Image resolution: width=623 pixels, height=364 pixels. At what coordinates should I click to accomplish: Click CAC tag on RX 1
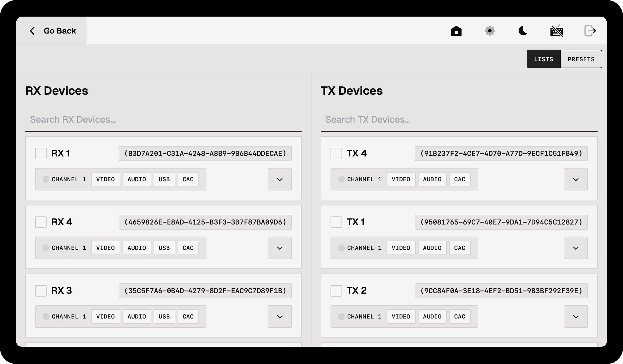coord(188,179)
